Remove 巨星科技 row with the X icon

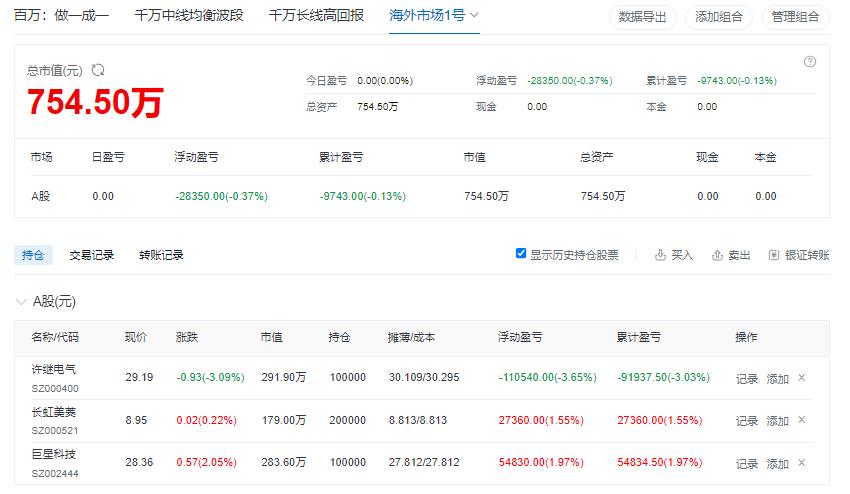coord(802,463)
